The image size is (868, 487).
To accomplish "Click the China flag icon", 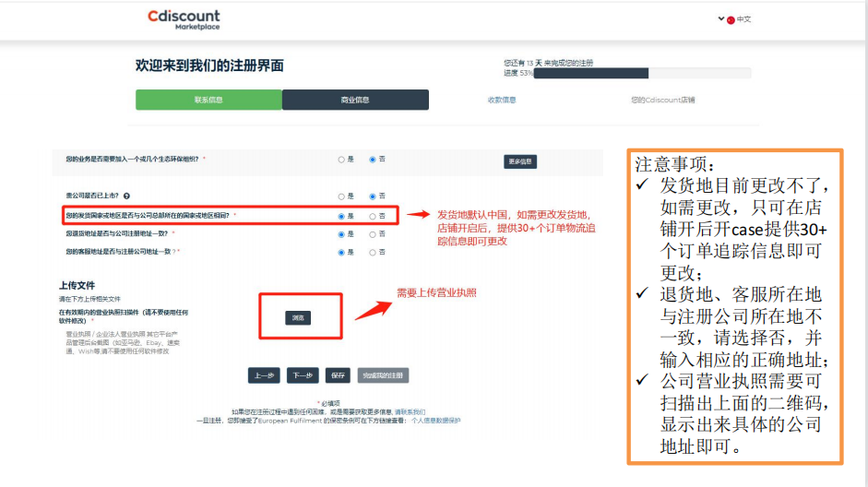I will point(731,19).
